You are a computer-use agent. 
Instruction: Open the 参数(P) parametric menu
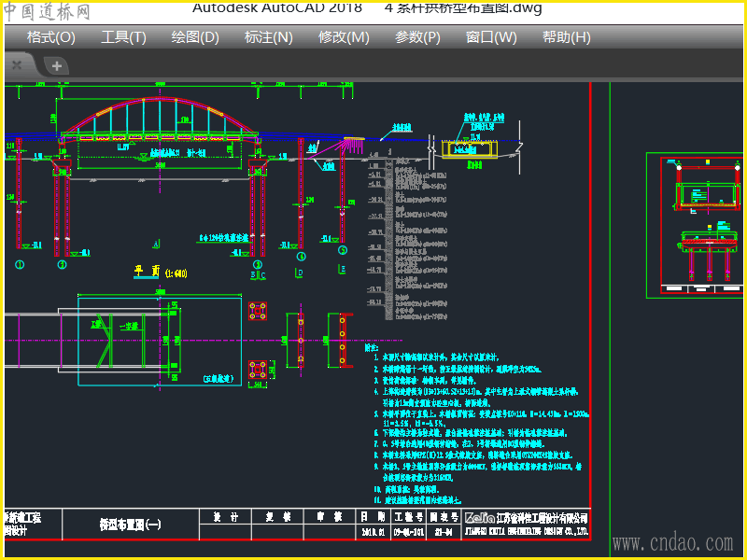417,37
